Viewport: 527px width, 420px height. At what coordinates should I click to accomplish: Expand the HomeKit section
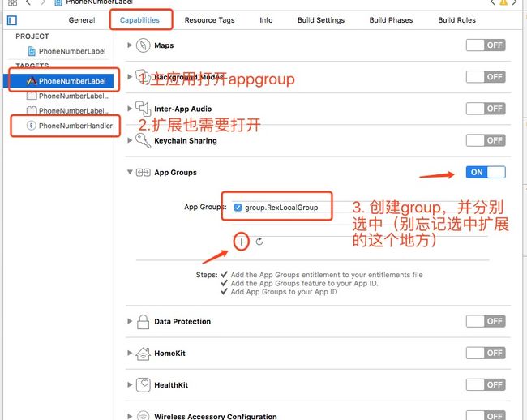point(130,354)
